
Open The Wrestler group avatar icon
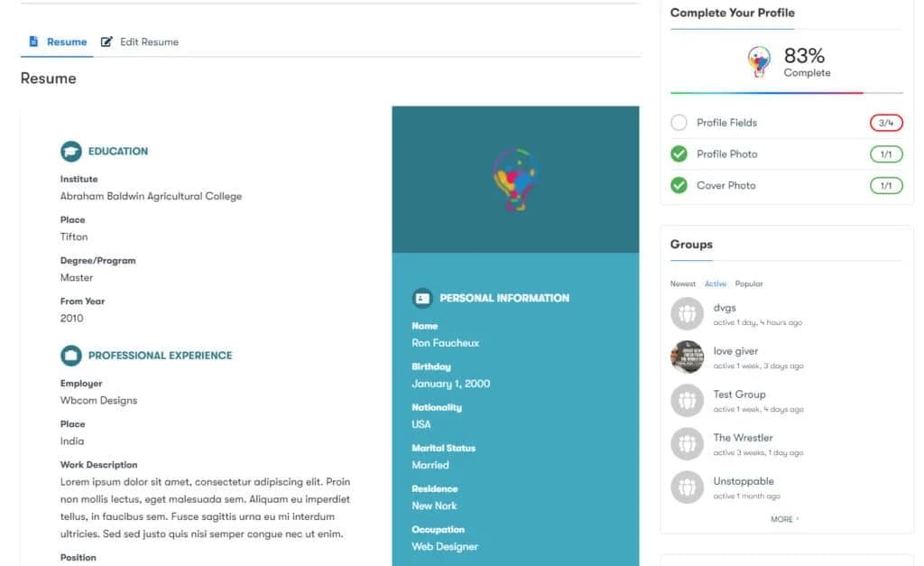click(x=687, y=444)
